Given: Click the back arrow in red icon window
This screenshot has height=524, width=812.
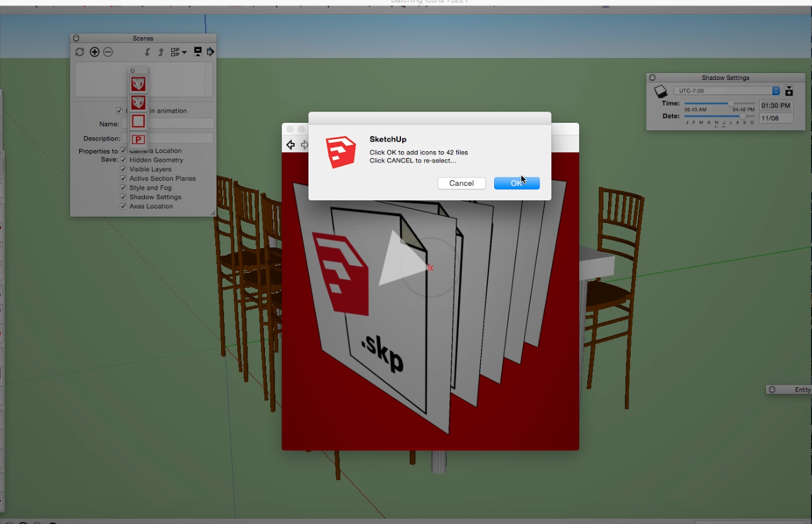Looking at the screenshot, I should 290,145.
